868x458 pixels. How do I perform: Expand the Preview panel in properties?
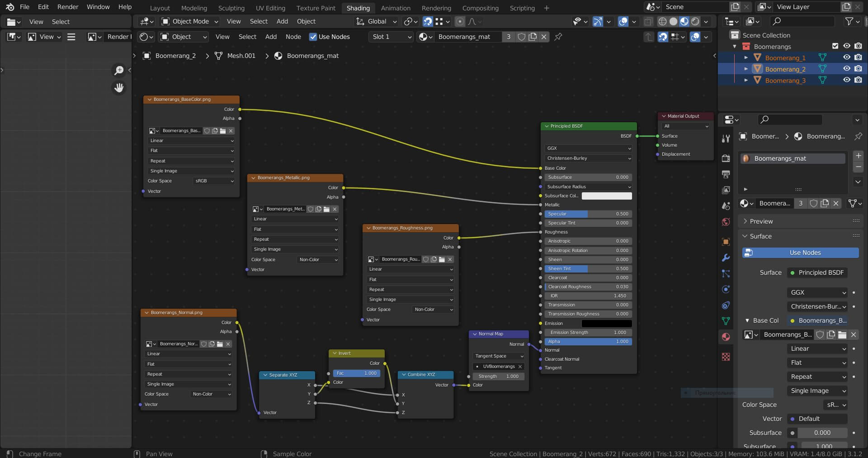761,221
